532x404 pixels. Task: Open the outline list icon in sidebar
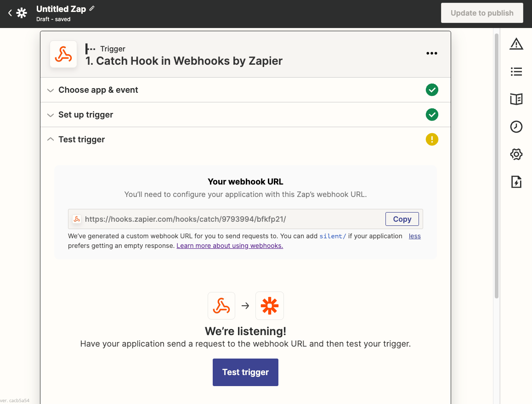[x=516, y=72]
